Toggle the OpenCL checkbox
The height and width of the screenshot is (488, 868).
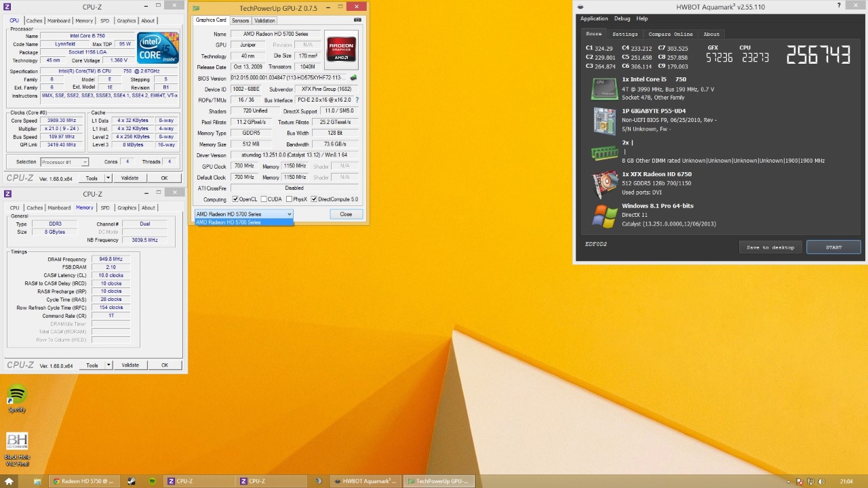click(x=235, y=199)
